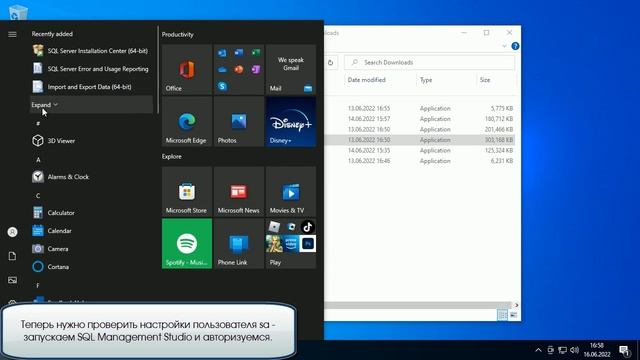Select file row sized 201,466 KB
This screenshot has width=640, height=360.
pos(420,129)
